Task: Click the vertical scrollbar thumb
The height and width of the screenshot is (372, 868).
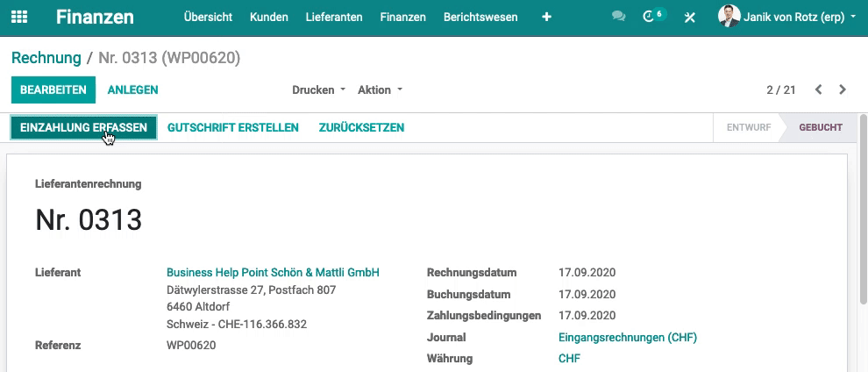Action: click(863, 209)
